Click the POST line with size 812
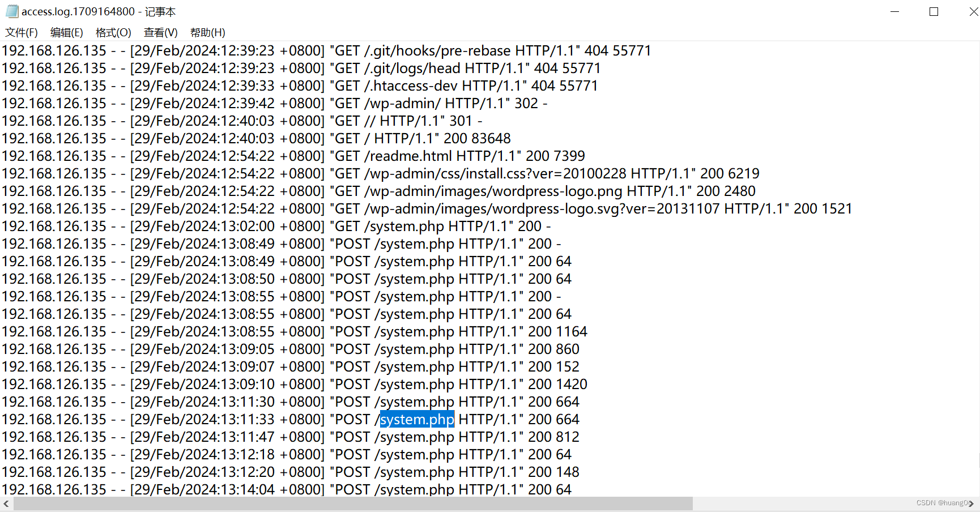 click(291, 437)
